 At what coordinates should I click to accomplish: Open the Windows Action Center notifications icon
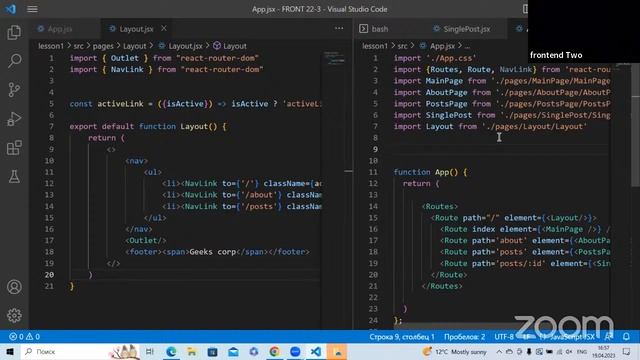click(x=627, y=351)
